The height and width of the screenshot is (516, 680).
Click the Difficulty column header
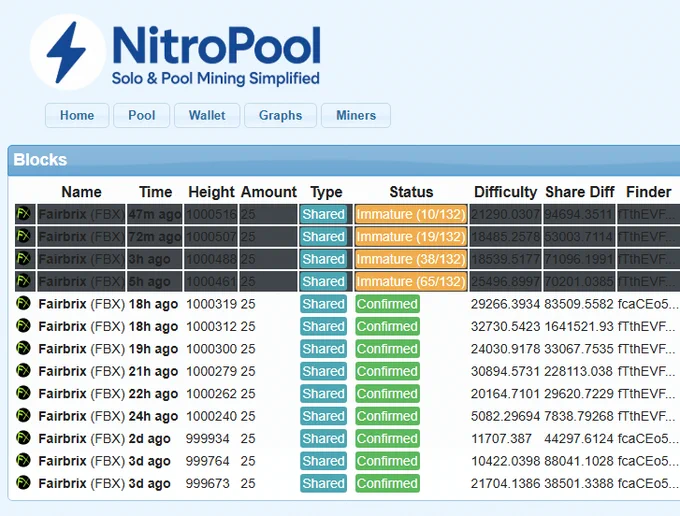click(x=506, y=192)
